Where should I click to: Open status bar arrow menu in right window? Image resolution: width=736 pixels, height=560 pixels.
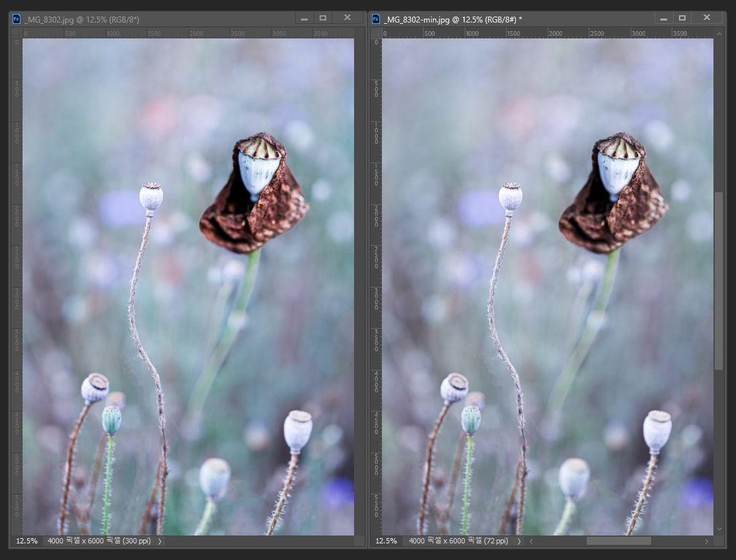coord(519,541)
